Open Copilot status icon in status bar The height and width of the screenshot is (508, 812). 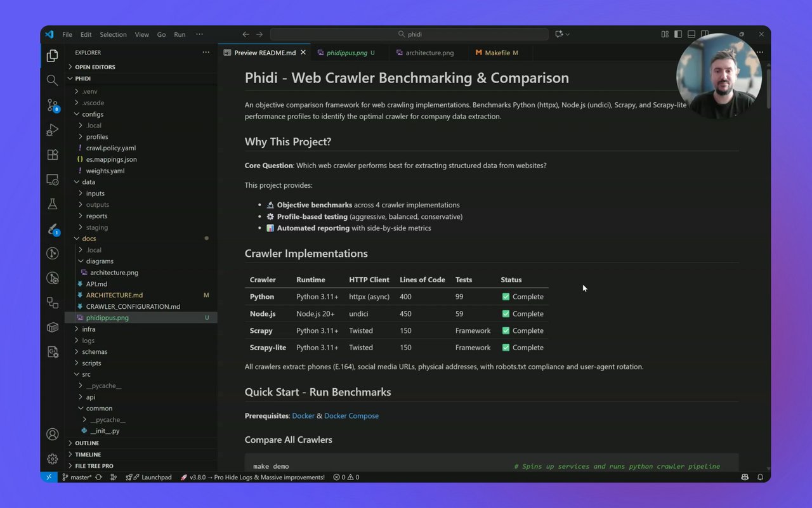point(745,477)
